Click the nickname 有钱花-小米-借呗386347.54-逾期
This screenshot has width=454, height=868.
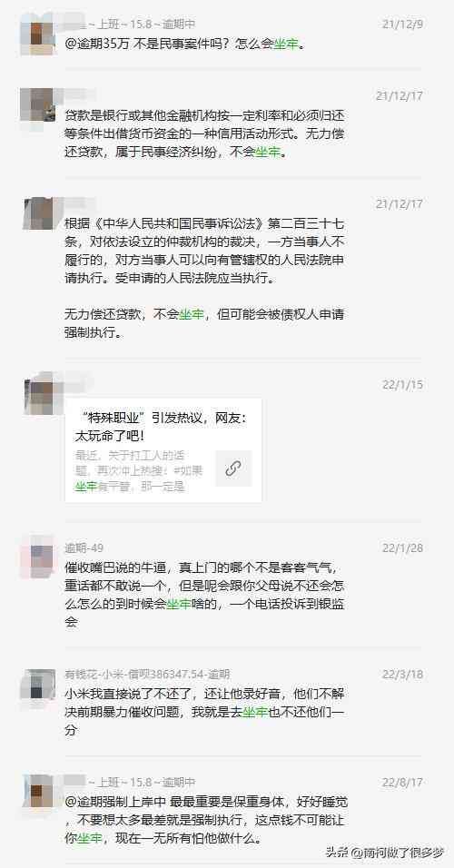point(147,675)
